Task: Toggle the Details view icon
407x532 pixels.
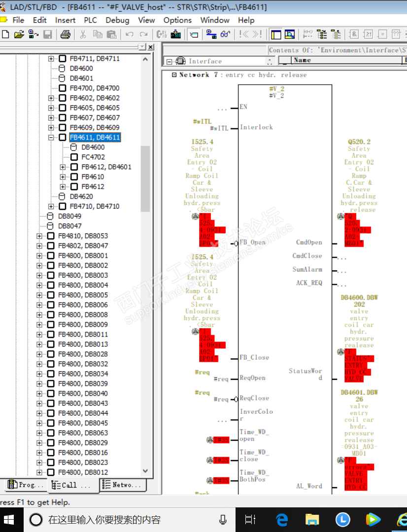Action: point(290,34)
